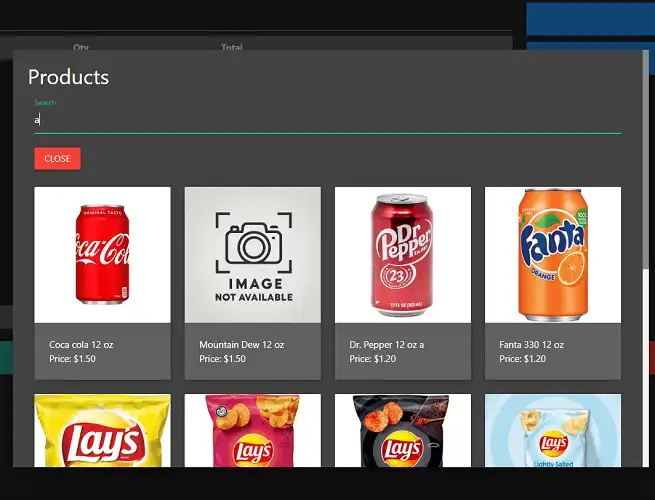Click the blue button behind the dialog
This screenshot has height=500, width=655.
590,18
